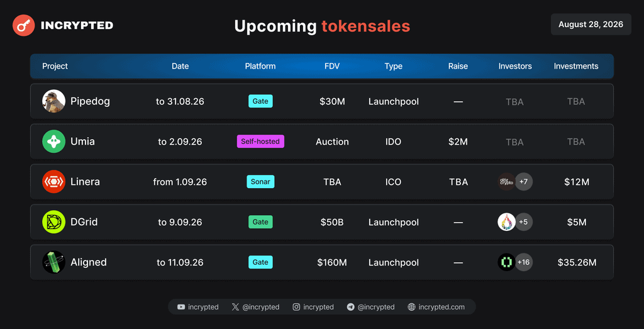Viewport: 644px width, 329px height.
Task: Click the red Linera project icon
Action: point(54,182)
